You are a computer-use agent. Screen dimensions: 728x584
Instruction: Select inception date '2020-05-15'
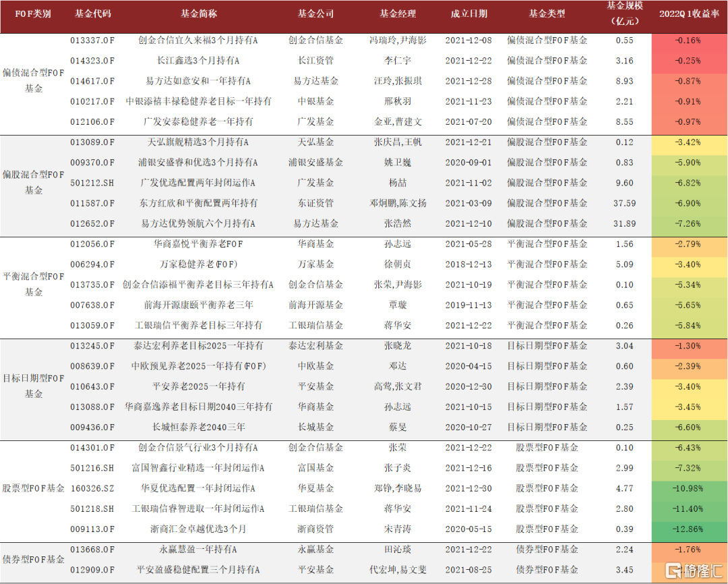(x=468, y=529)
